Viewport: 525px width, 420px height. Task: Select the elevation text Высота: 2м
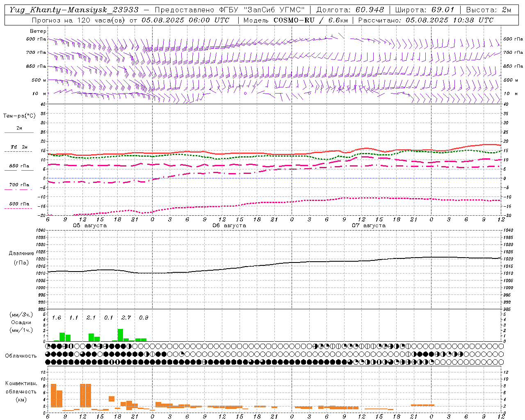click(488, 10)
